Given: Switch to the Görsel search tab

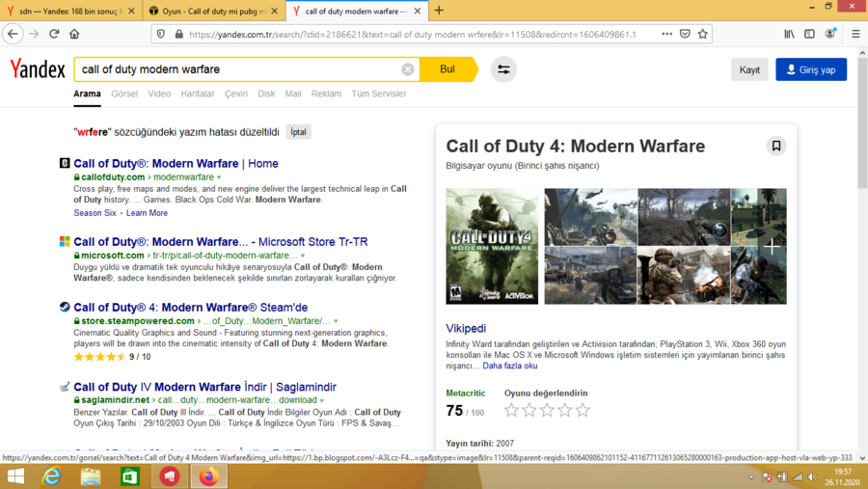Looking at the screenshot, I should click(124, 94).
